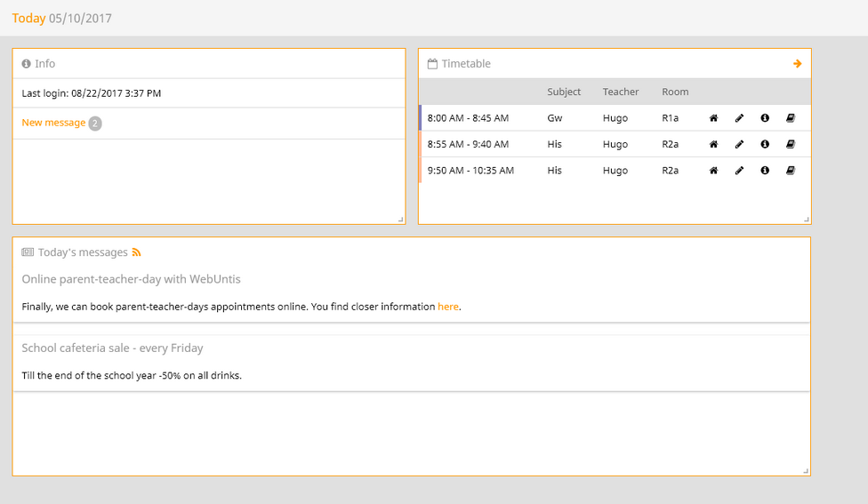Screen dimensions: 868x504
Task: Click the Subject column header
Action: pyautogui.click(x=564, y=92)
